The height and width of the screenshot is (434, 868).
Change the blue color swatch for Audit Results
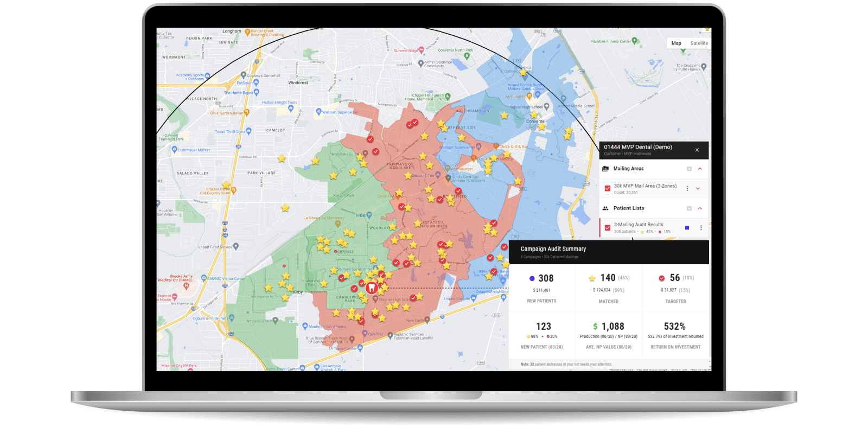pos(687,228)
